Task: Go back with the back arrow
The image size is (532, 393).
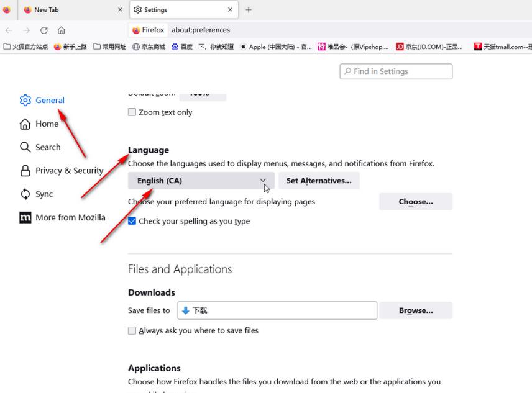Action: coord(9,30)
